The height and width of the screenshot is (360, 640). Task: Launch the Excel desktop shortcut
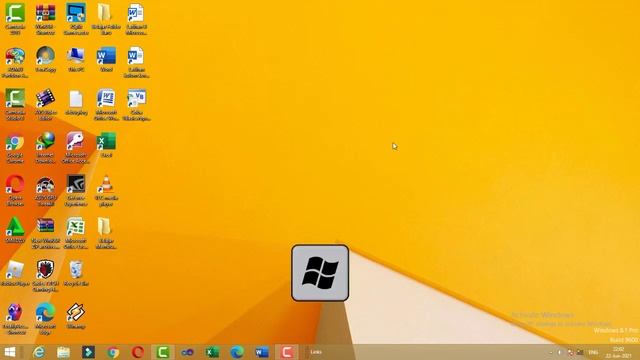click(x=106, y=145)
